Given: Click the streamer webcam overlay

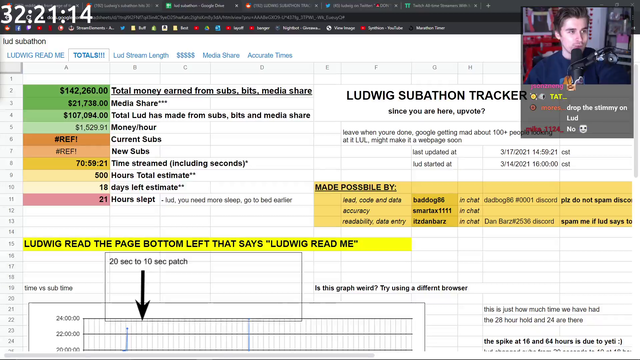Looking at the screenshot, I should 577,46.
